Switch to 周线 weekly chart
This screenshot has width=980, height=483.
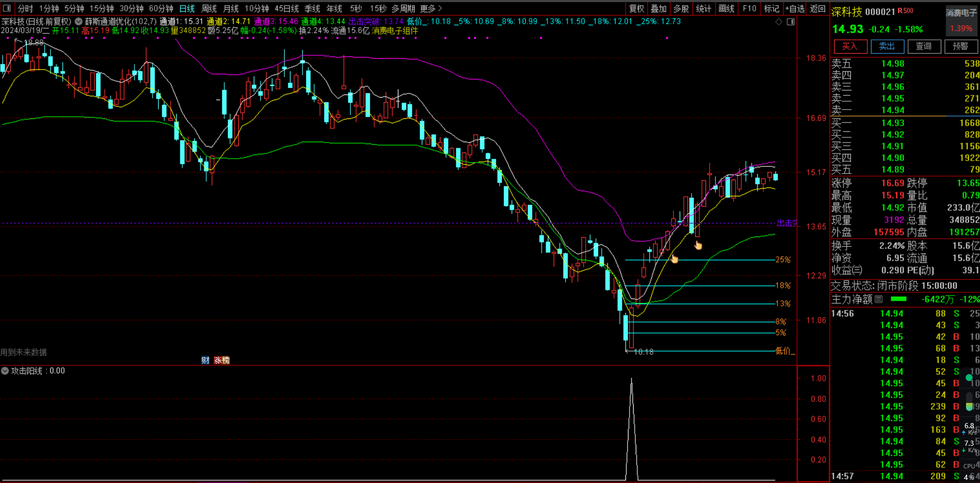click(209, 8)
